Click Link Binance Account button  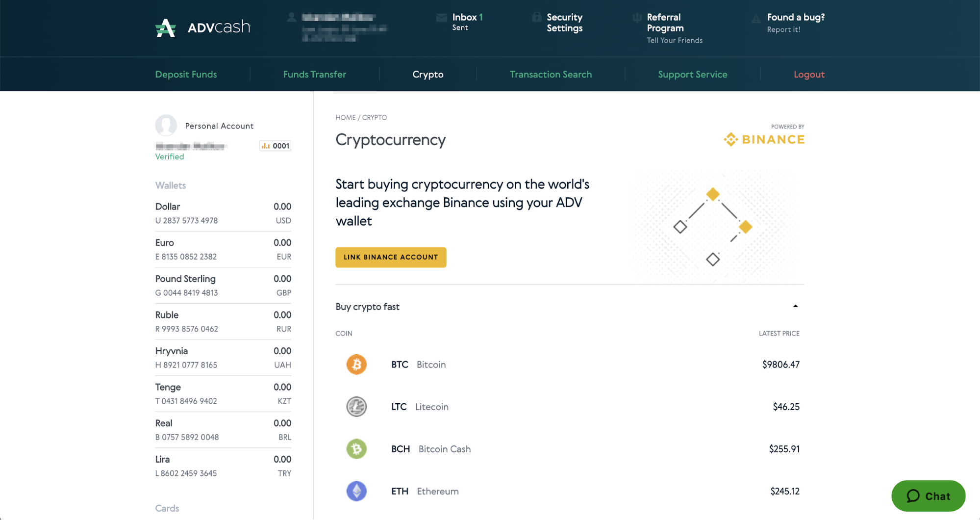[x=391, y=257]
